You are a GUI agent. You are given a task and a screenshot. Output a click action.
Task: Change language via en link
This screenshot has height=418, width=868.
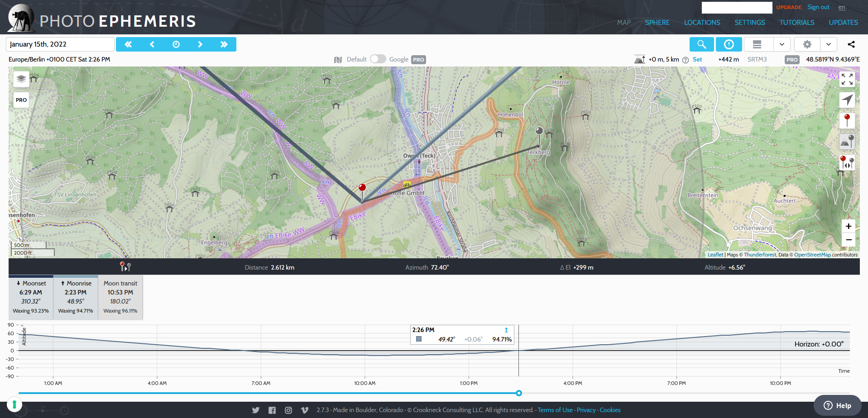842,7
